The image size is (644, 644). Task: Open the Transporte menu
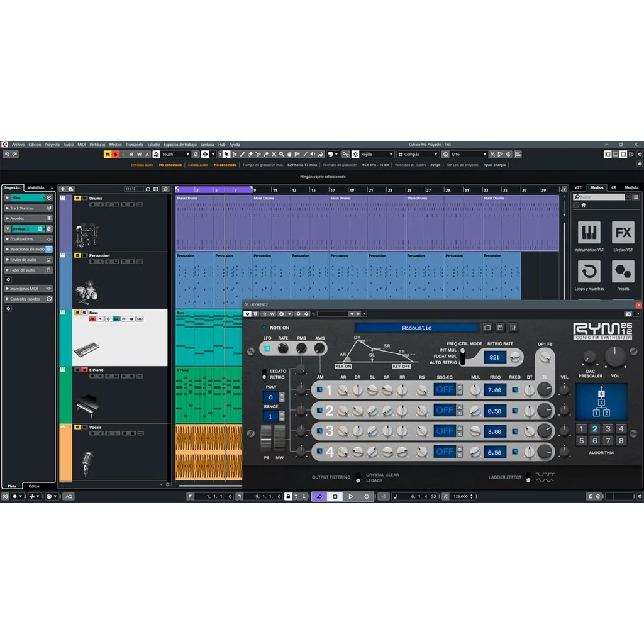[135, 145]
